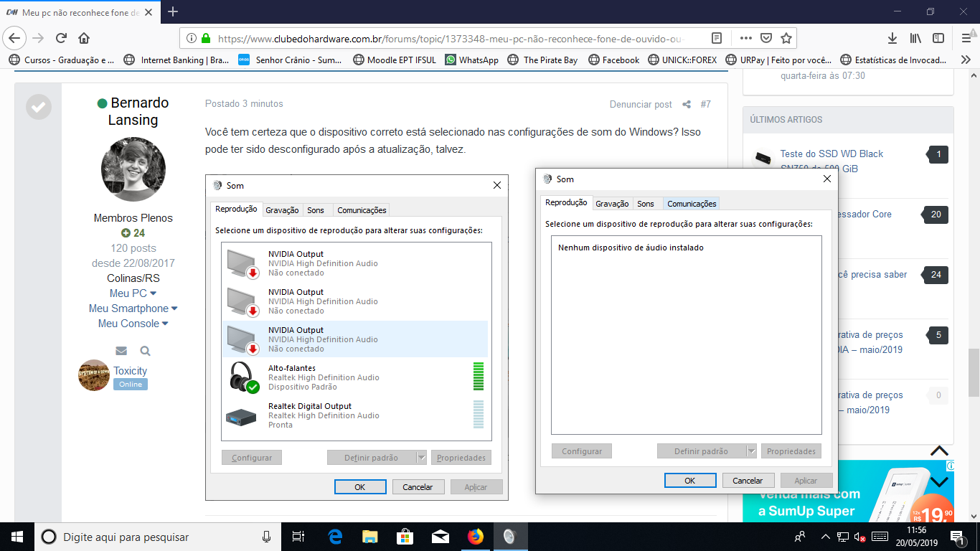Open Mail app from taskbar
The height and width of the screenshot is (551, 980).
(440, 537)
